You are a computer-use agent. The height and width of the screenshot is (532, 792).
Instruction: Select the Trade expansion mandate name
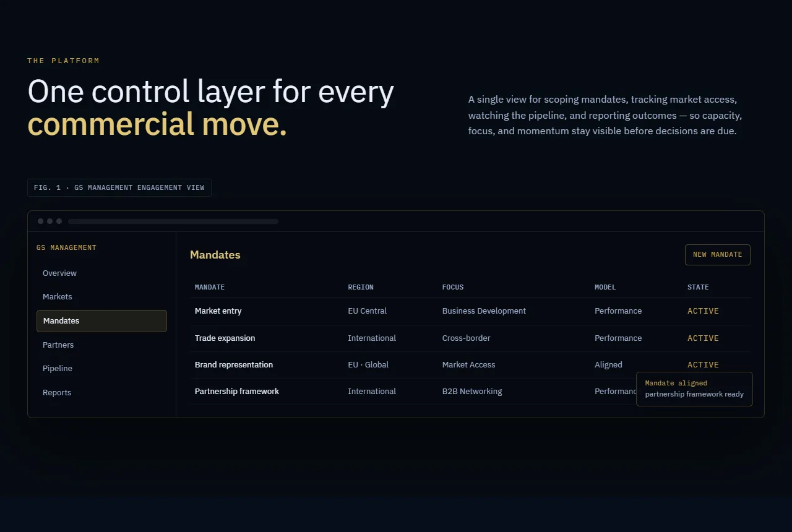[225, 338]
